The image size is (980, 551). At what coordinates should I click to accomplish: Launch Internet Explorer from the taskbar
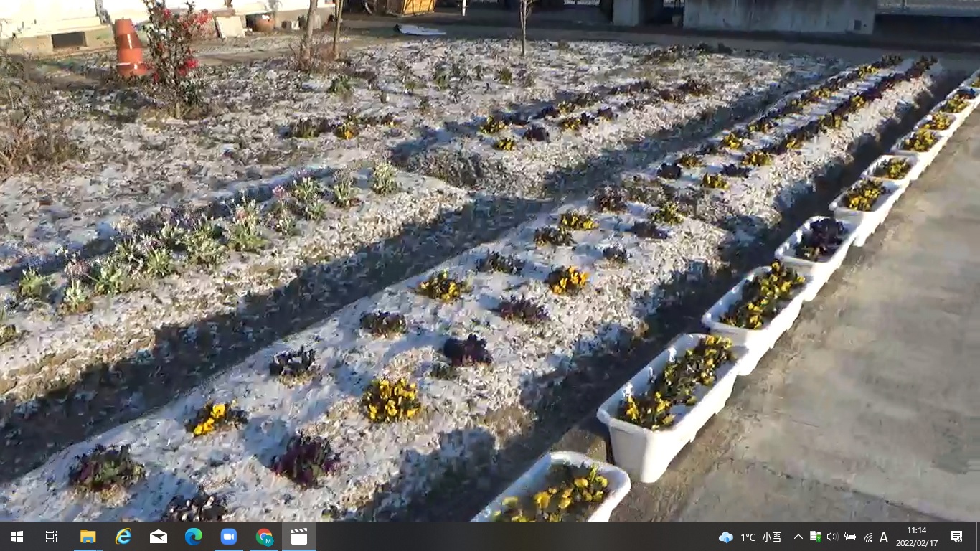click(x=123, y=537)
